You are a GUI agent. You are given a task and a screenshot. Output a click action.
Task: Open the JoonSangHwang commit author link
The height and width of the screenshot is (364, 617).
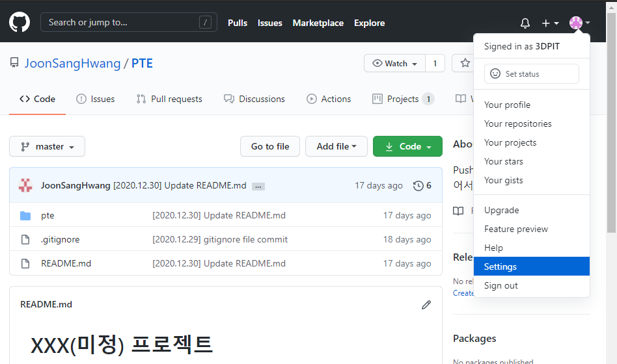[75, 185]
